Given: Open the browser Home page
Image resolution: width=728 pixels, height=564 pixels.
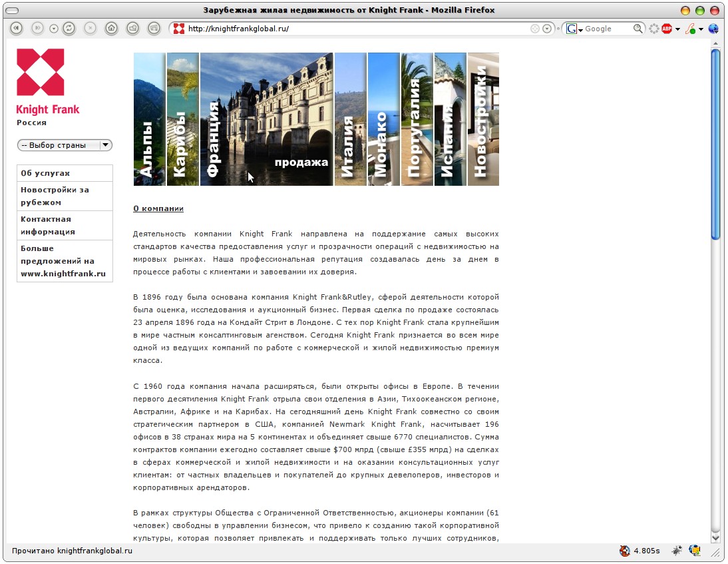Looking at the screenshot, I should tap(111, 28).
